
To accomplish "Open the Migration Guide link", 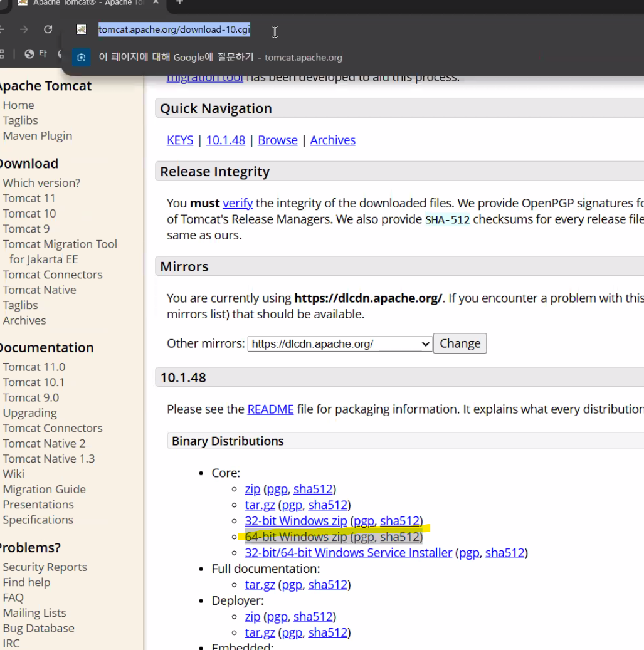I will 45,489.
